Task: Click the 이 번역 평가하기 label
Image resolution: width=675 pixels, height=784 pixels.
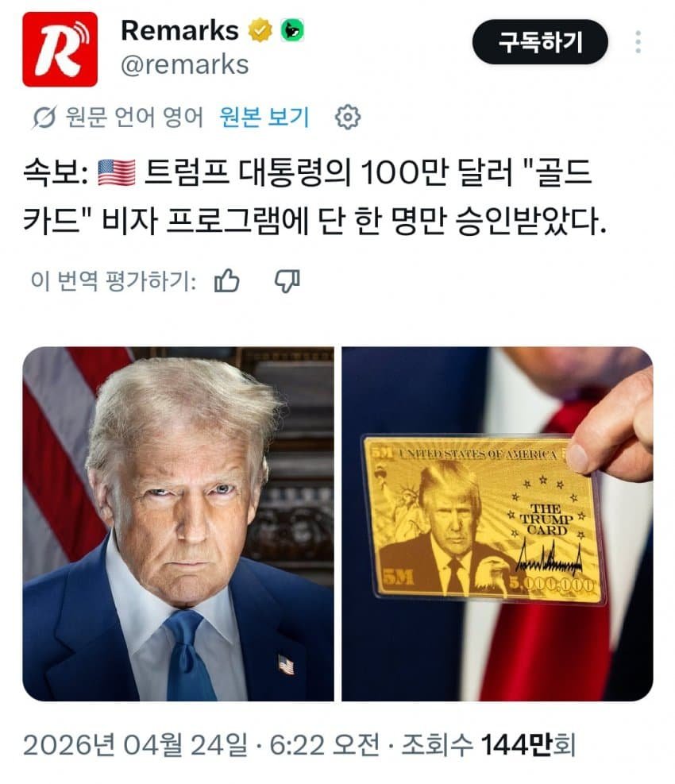Action: point(114,281)
